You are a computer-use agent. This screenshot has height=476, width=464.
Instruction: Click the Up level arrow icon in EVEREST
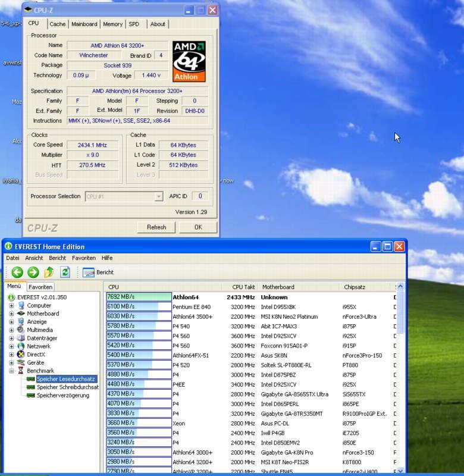coord(49,272)
